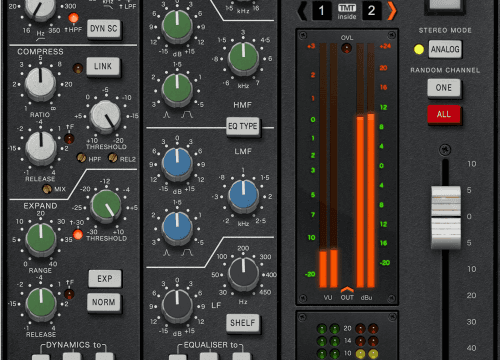Click the black LF gain dB knob
The height and width of the screenshot is (360, 500).
click(177, 305)
